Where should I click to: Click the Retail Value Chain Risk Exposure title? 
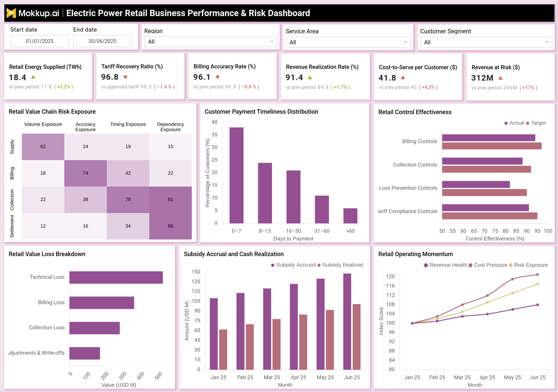52,112
